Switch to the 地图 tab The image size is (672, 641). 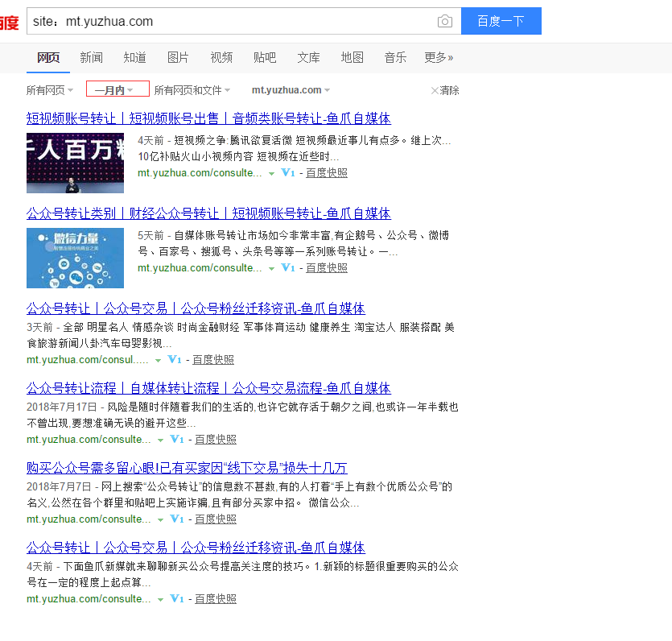(352, 57)
